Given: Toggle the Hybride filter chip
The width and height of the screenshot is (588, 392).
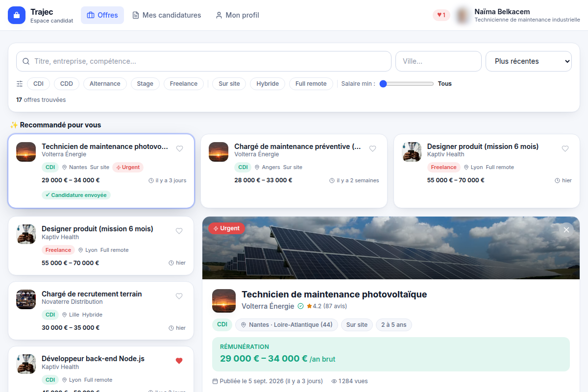Looking at the screenshot, I should [x=268, y=84].
